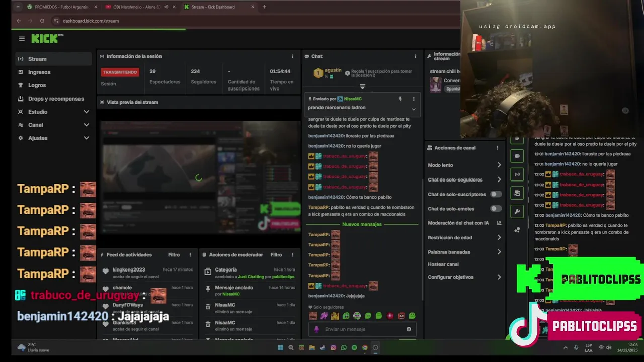Click the emoji picker in message box
Viewport: 644px width, 362px height.
pos(409,329)
